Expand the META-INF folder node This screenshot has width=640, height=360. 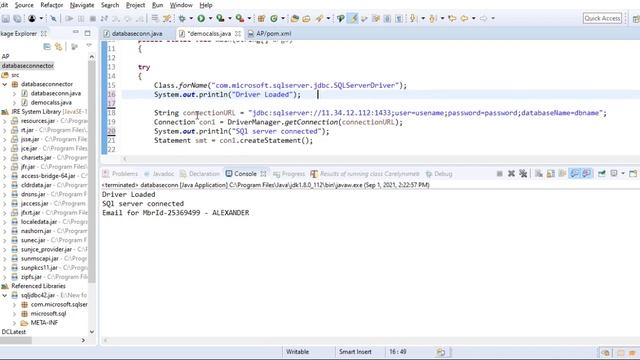point(14,323)
